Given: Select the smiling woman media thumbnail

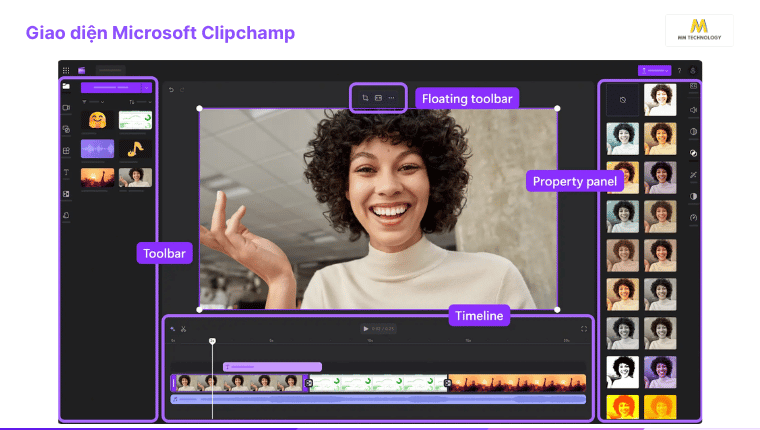Looking at the screenshot, I should 135,177.
